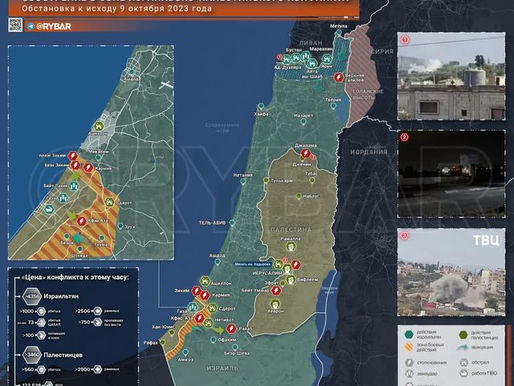Click the Беэр-Шева town label
The width and height of the screenshot is (514, 386).
point(237,353)
